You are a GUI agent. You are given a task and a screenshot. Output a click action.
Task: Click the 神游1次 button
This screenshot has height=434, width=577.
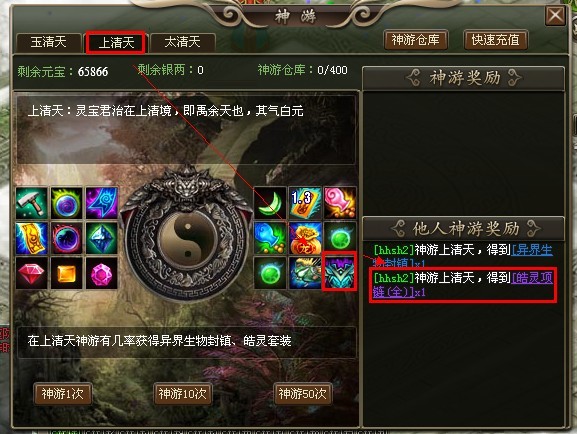pos(63,394)
